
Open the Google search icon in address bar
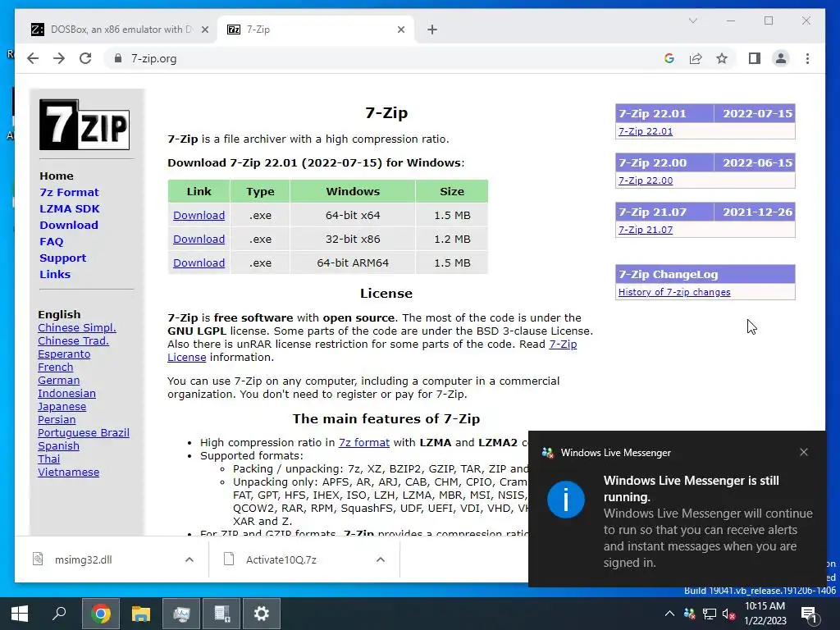coord(669,58)
